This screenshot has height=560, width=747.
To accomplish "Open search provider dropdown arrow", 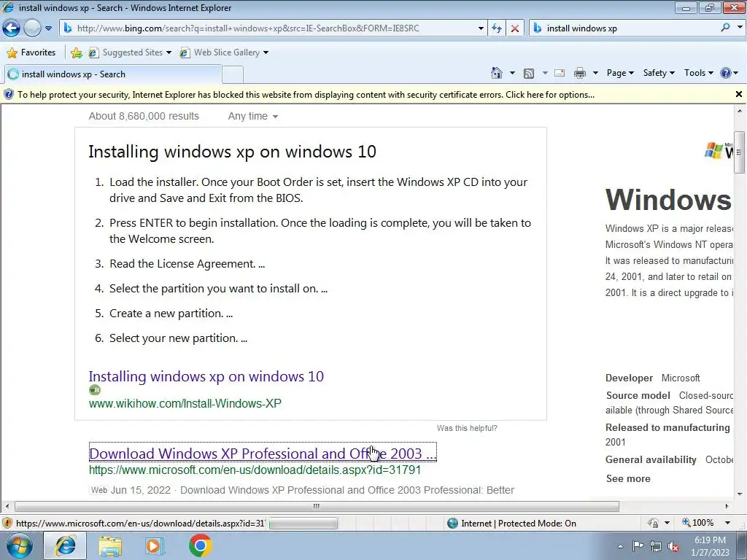I will 740,28.
